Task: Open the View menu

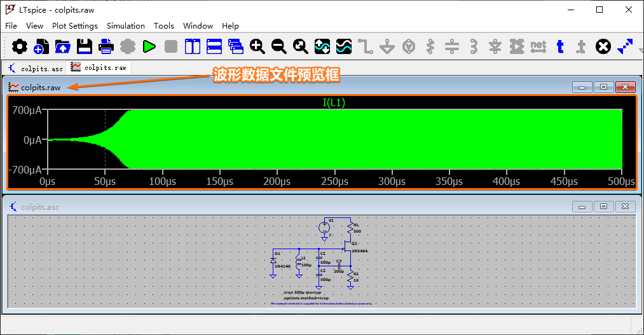Action: click(34, 26)
